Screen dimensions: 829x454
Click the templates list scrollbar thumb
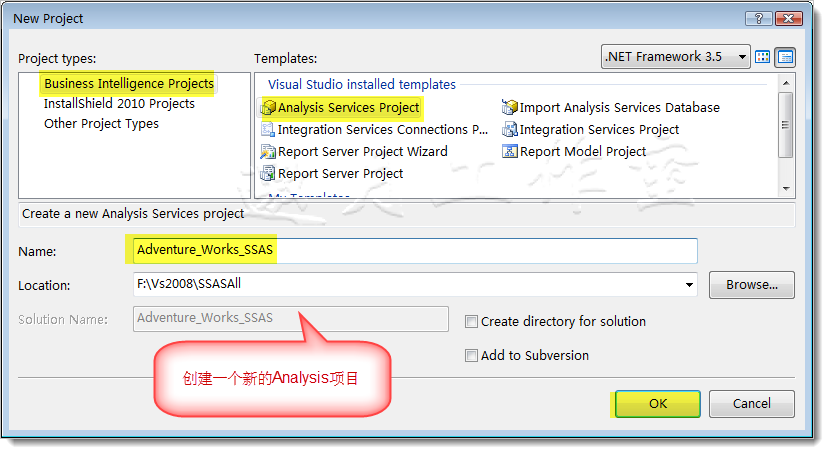coord(786,125)
